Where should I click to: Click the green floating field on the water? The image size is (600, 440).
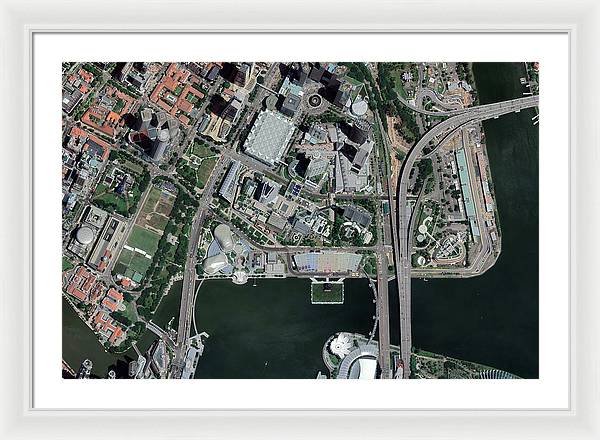click(327, 292)
